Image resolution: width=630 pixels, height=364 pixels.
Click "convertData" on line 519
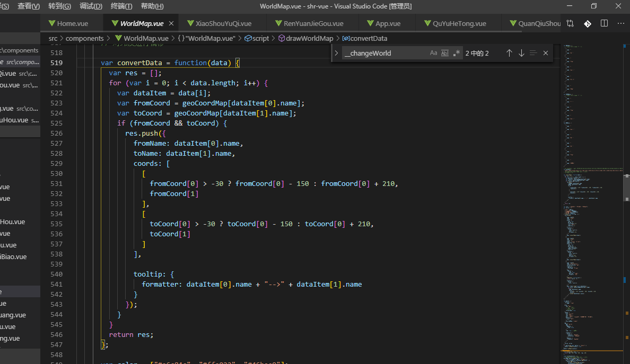(x=139, y=63)
